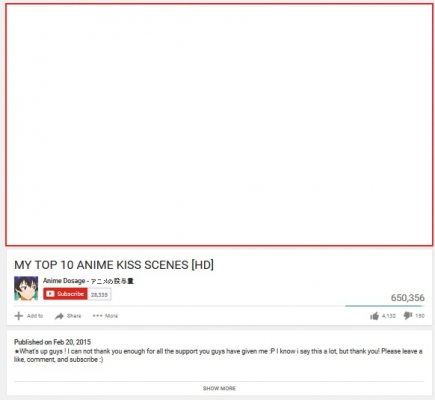Click the plus icon beside Add to
The image size is (435, 400).
pyautogui.click(x=19, y=316)
